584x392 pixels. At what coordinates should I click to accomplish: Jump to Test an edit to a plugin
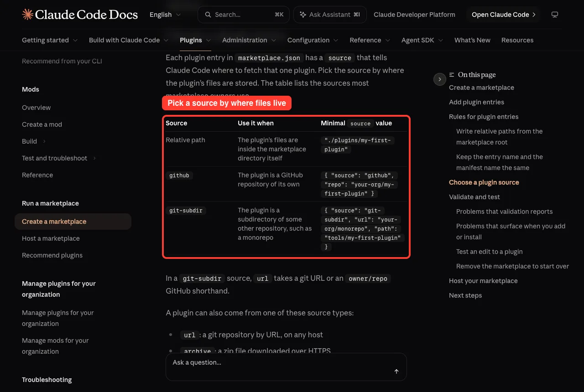coord(490,252)
